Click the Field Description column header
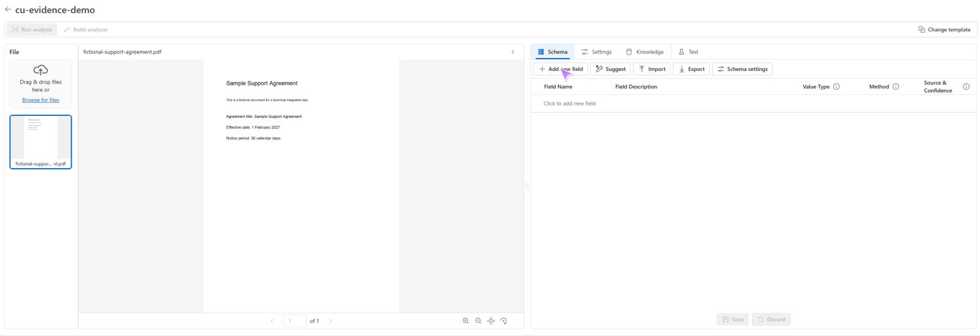The image size is (980, 336). [636, 87]
